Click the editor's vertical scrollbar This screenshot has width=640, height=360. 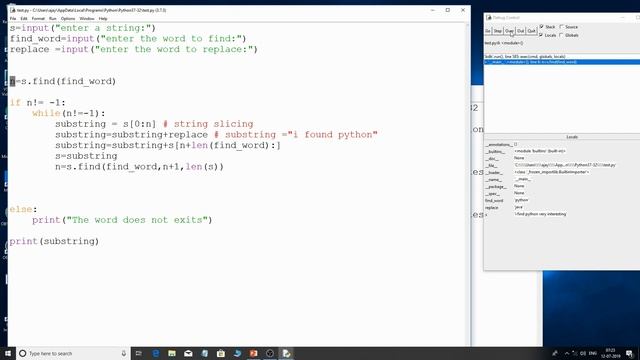coord(468,184)
